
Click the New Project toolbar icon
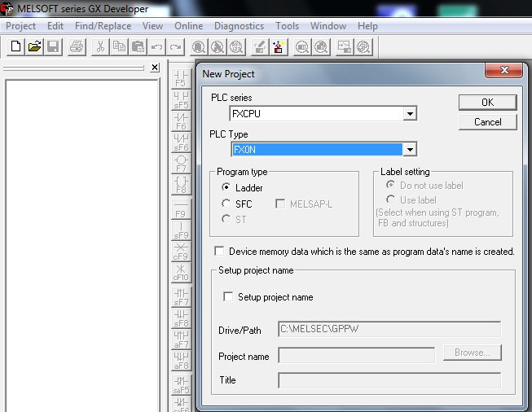(15, 47)
